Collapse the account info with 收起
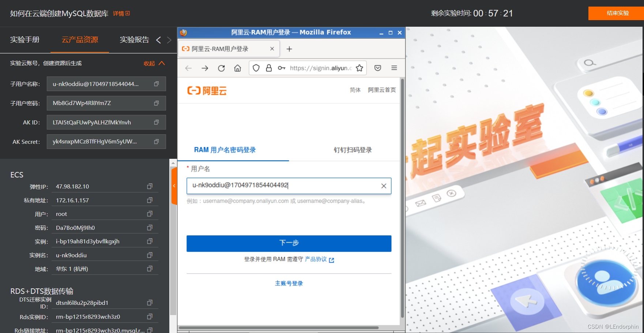Screen dimensions: 644x333 point(154,63)
